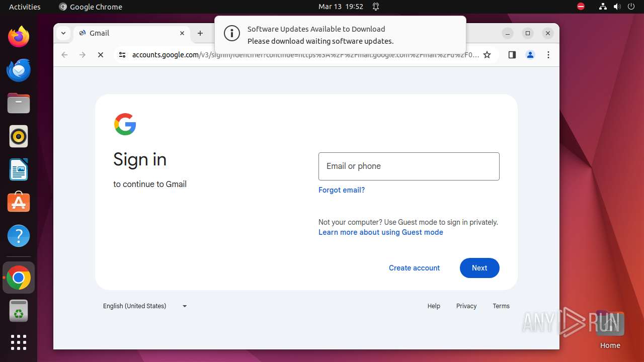Viewport: 644px width, 362px height.
Task: Open volume icon in system tray
Action: pos(617,7)
